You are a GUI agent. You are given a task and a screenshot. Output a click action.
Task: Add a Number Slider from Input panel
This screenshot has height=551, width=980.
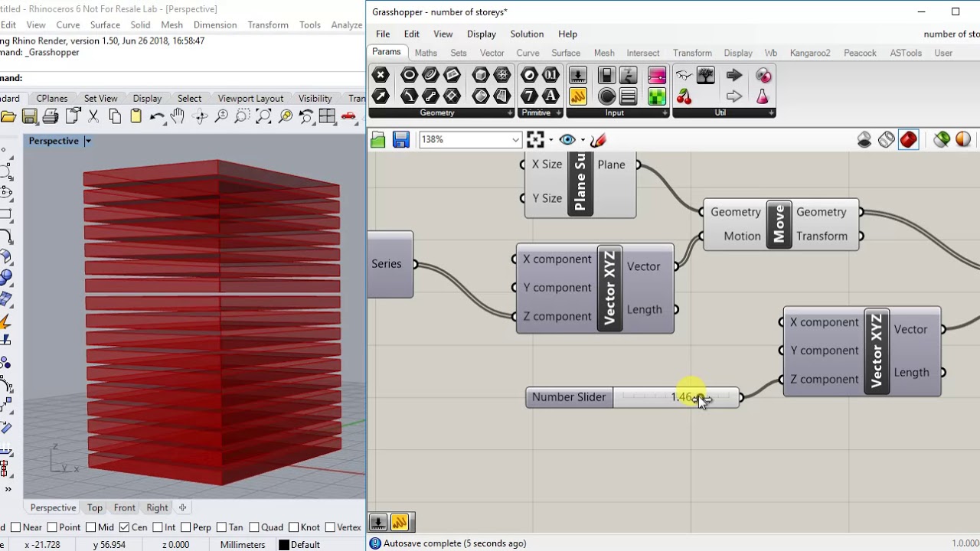click(578, 75)
